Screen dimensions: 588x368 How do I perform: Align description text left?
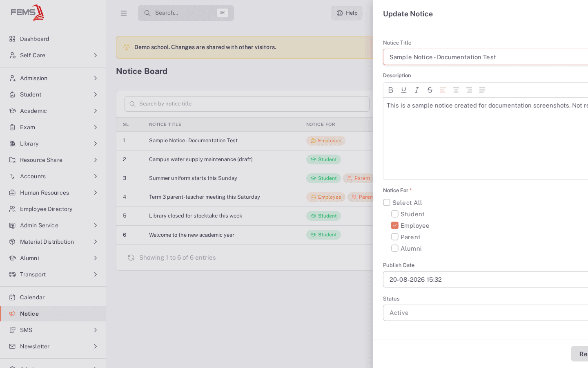pos(443,90)
